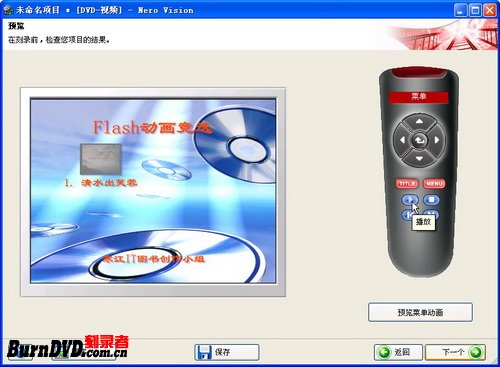Close the Nero Vision window
This screenshot has height=367, width=500.
pyautogui.click(x=490, y=10)
